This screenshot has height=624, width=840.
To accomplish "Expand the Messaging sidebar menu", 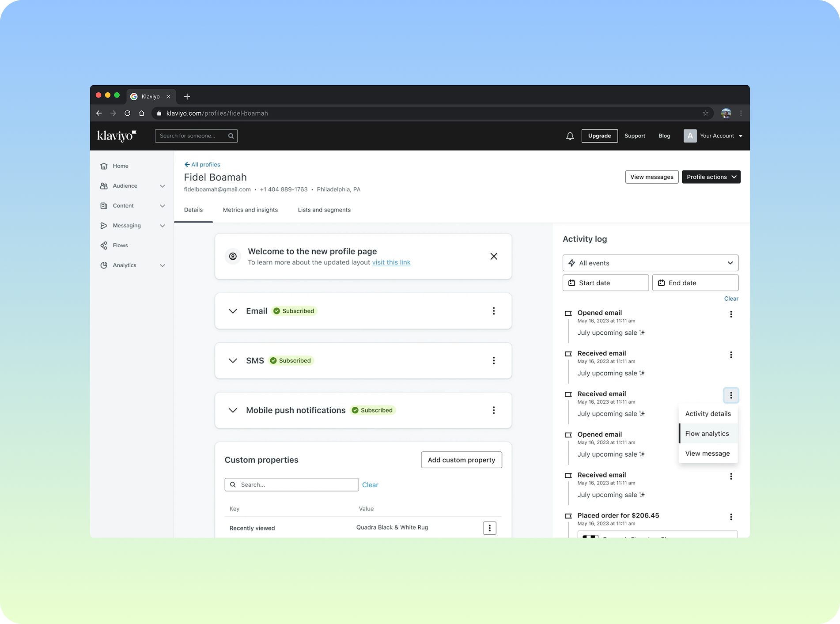I will click(x=163, y=226).
